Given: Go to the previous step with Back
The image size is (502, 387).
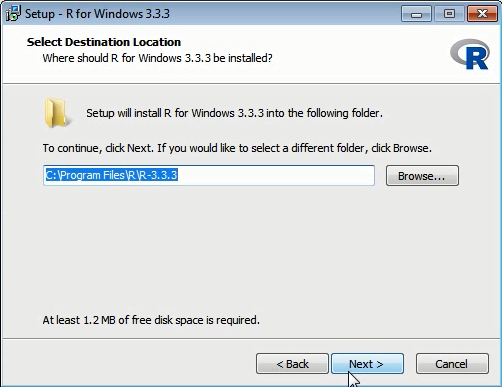Looking at the screenshot, I should [x=292, y=364].
